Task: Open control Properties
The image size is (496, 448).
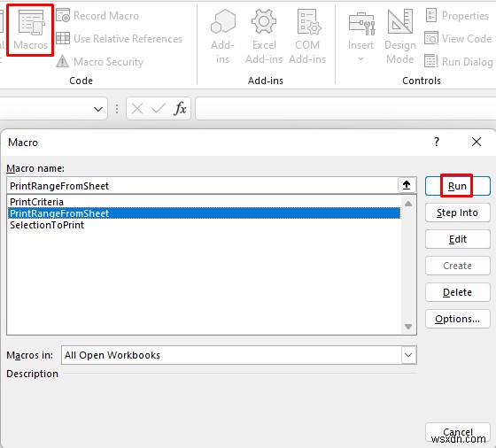Action: click(457, 15)
